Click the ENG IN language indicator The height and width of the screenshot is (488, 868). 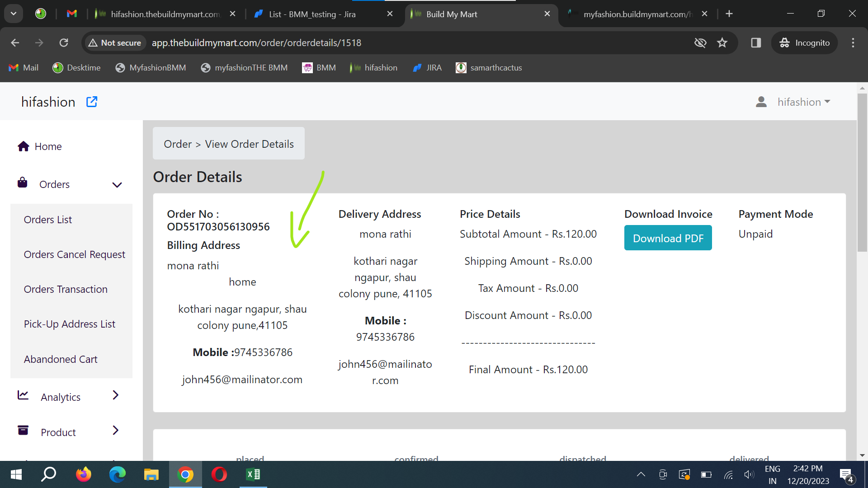pyautogui.click(x=773, y=474)
